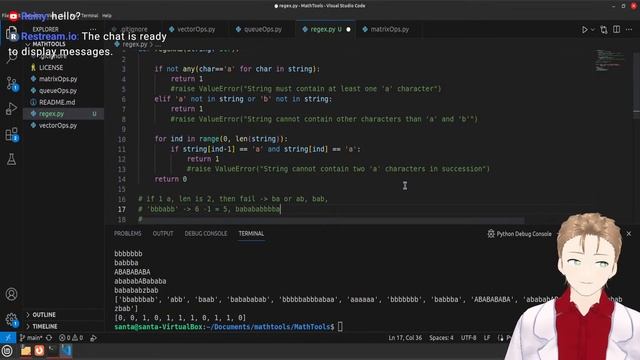The height and width of the screenshot is (360, 640).
Task: Open README.md in the explorer
Action: pos(57,102)
